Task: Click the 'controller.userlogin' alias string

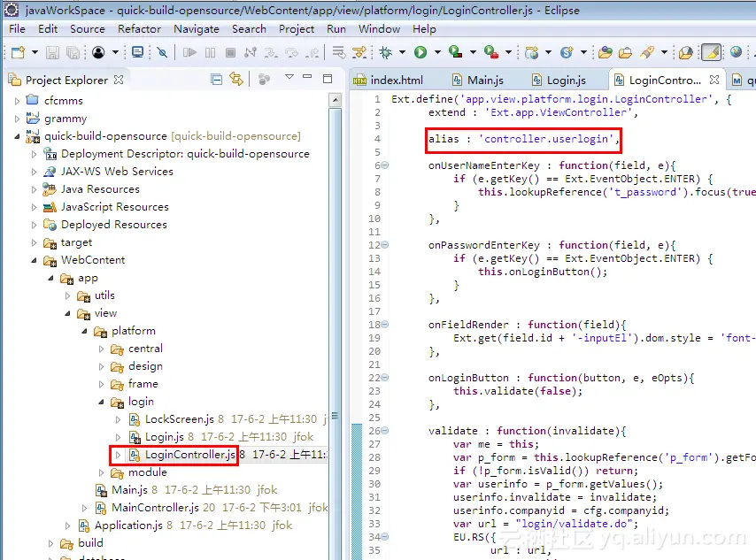Action: tap(546, 139)
